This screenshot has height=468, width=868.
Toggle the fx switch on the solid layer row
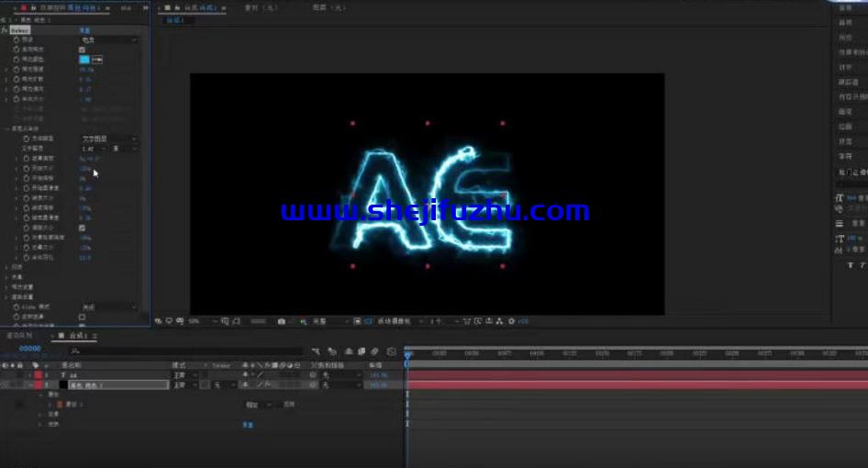coord(267,384)
